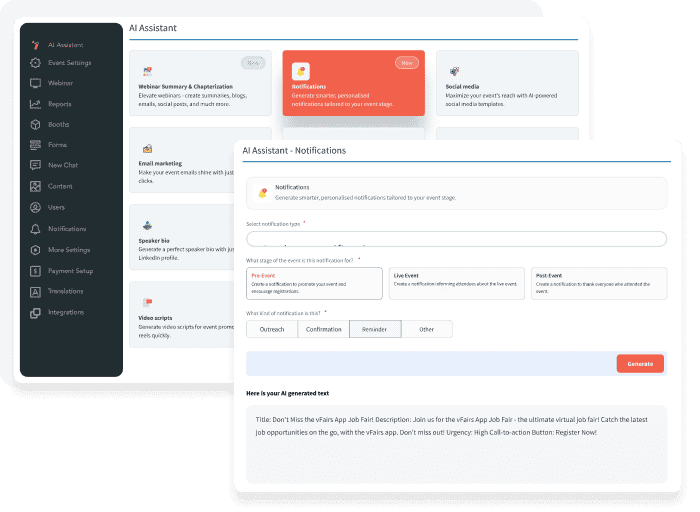Click the Webinar monitor icon
Viewport: 700px width, 512px height.
pos(36,82)
